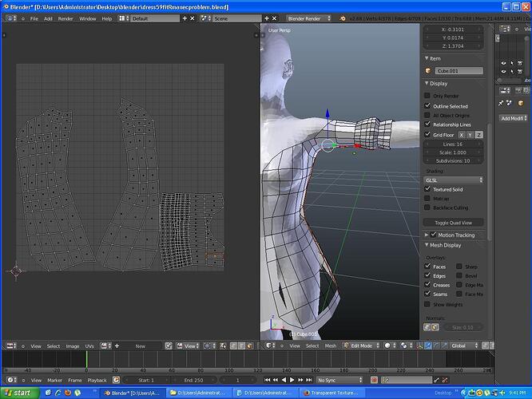Toggle Outline Selected checkbox

click(x=427, y=106)
